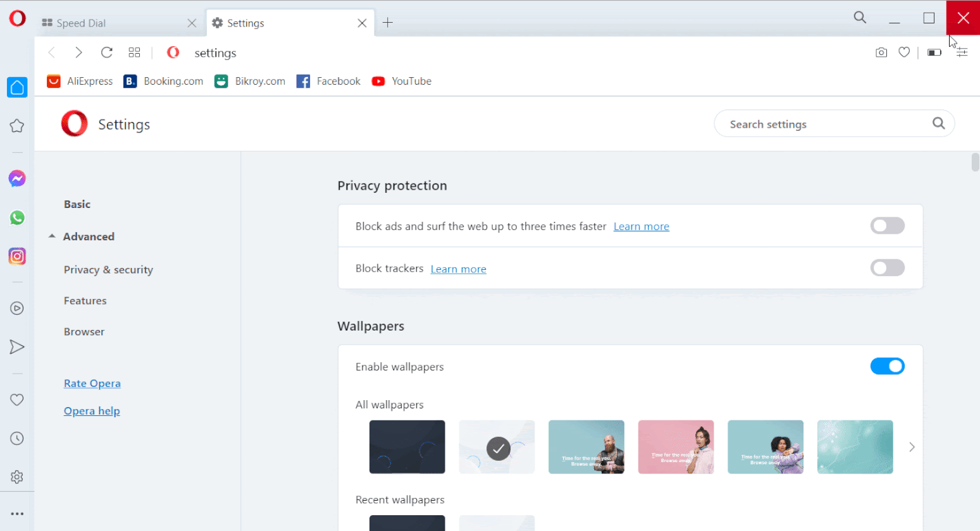980x531 pixels.
Task: Open the sidebar three-dots more menu
Action: point(17,514)
